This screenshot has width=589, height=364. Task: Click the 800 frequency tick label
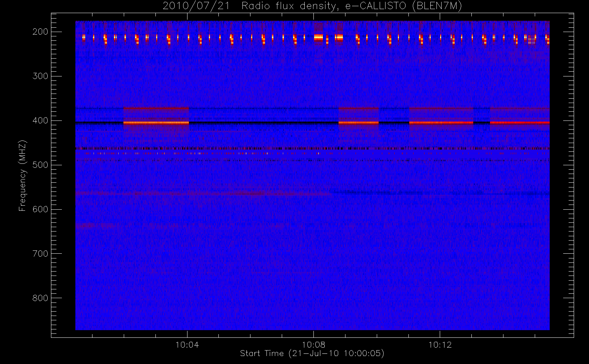point(40,298)
